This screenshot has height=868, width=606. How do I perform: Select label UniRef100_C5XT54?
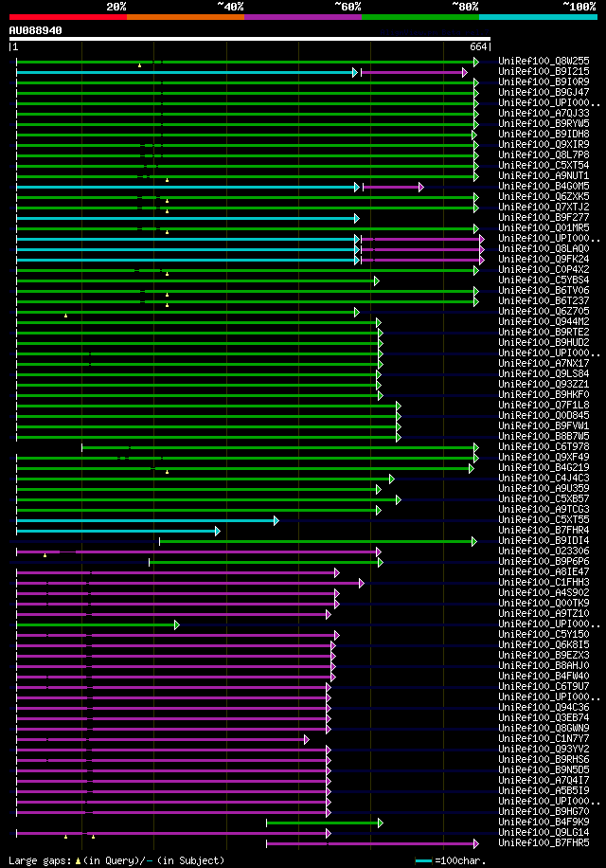point(544,166)
